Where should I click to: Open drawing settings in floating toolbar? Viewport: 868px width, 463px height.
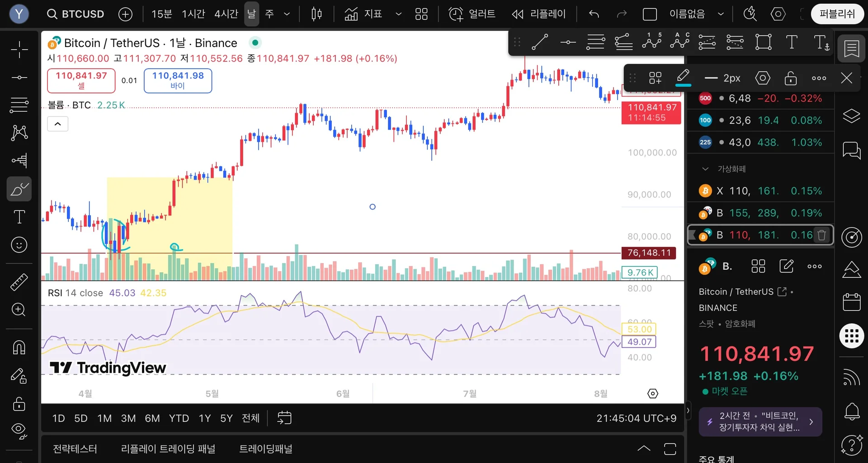point(763,78)
